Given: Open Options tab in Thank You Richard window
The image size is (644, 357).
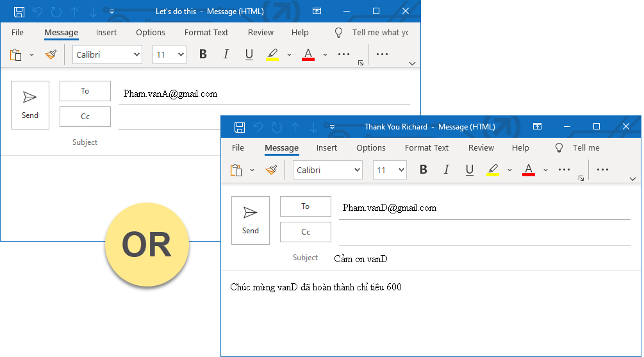Looking at the screenshot, I should click(x=371, y=148).
